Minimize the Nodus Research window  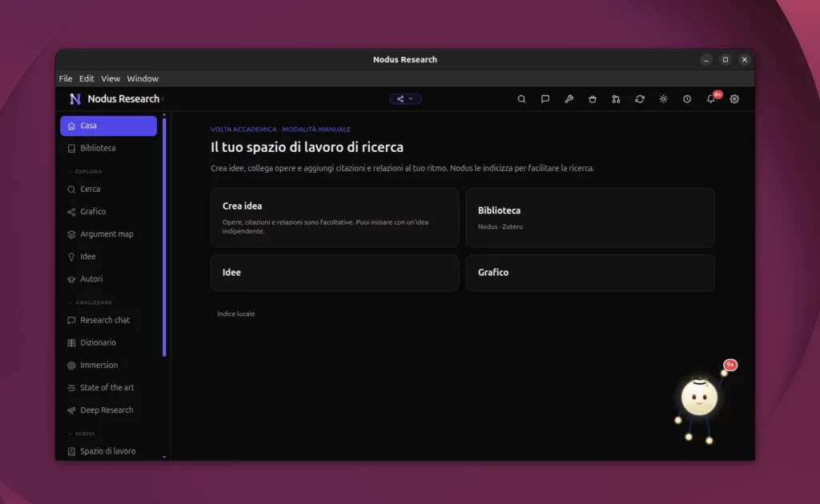tap(706, 59)
